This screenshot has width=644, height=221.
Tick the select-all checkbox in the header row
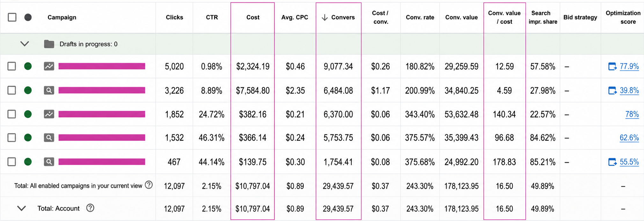click(12, 17)
